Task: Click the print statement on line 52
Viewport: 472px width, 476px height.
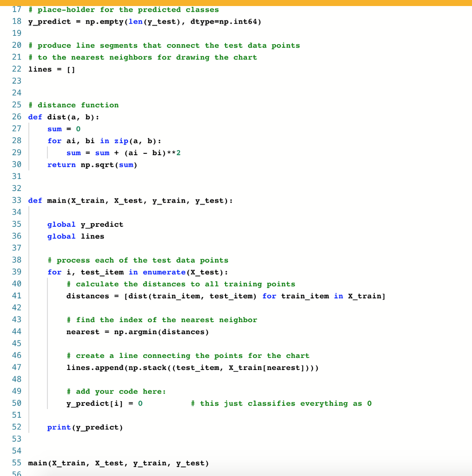Action: 84,427
